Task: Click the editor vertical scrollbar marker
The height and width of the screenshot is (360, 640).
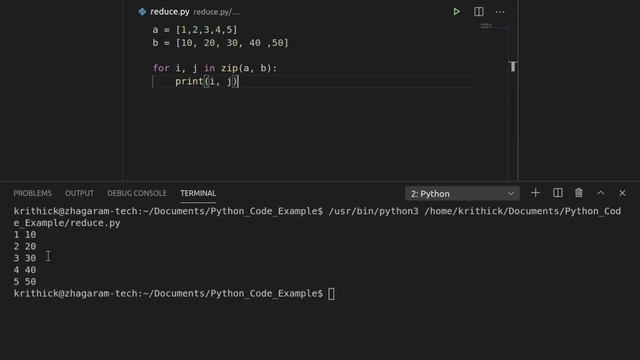Action: point(513,67)
